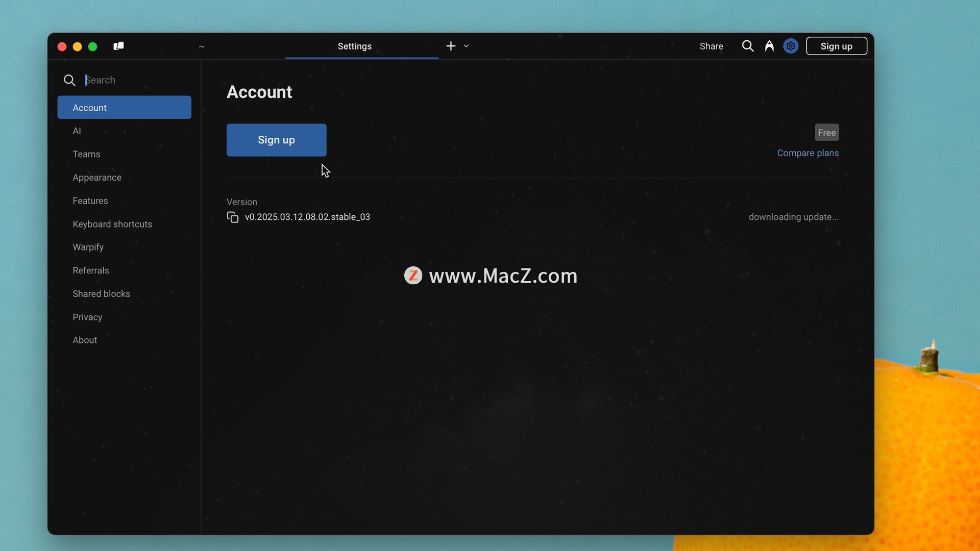The width and height of the screenshot is (980, 551).
Task: Click the downloading update status text
Action: (793, 217)
